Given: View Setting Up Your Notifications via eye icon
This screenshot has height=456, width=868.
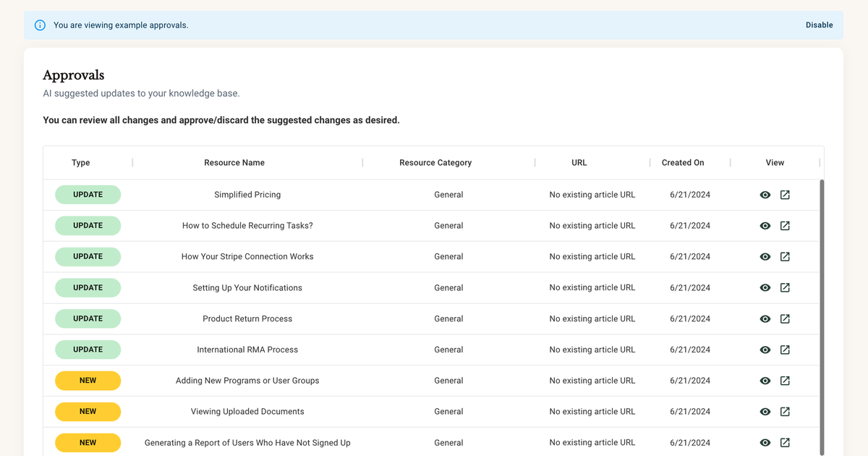Looking at the screenshot, I should click(x=765, y=288).
